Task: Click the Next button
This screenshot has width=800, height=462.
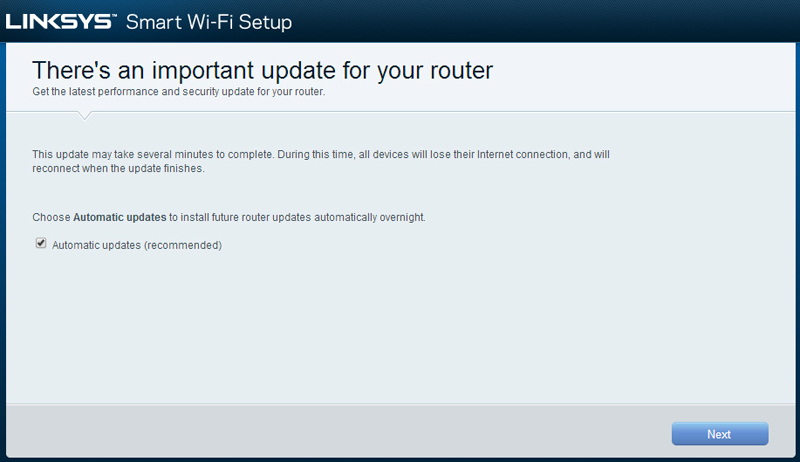Action: click(719, 434)
